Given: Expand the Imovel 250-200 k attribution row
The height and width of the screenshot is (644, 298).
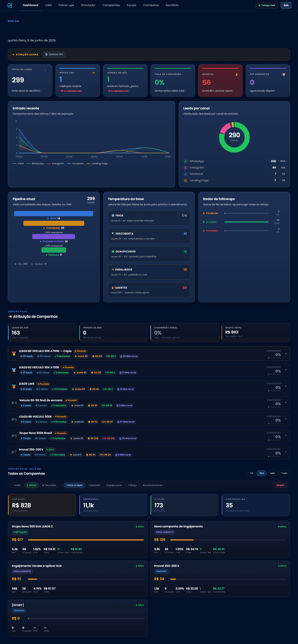Looking at the screenshot, I should tap(286, 452).
